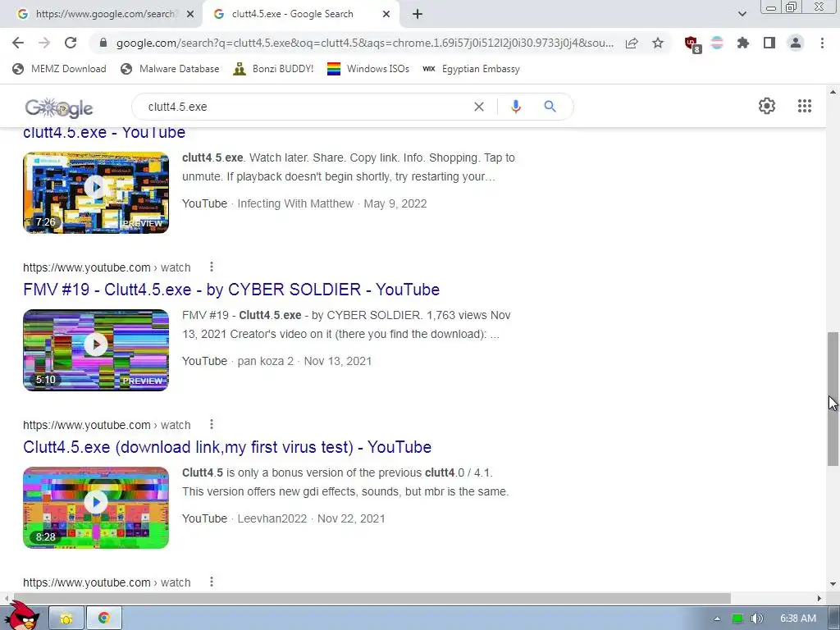840x630 pixels.
Task: Click inside the Google search input field
Action: click(x=305, y=107)
